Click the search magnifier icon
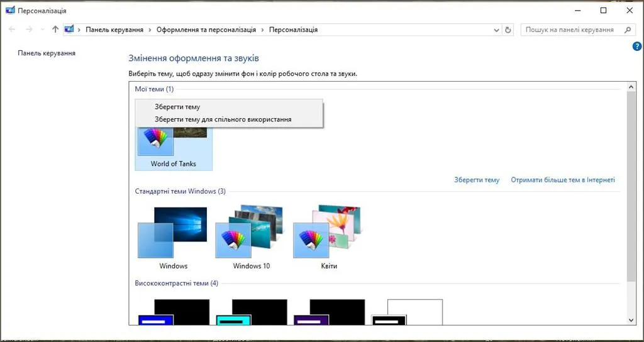This screenshot has height=342, width=644. [627, 30]
